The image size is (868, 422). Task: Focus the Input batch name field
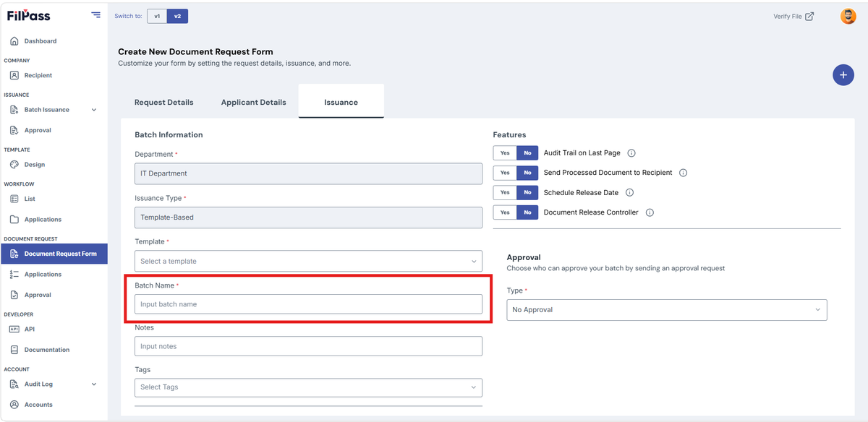pos(308,304)
